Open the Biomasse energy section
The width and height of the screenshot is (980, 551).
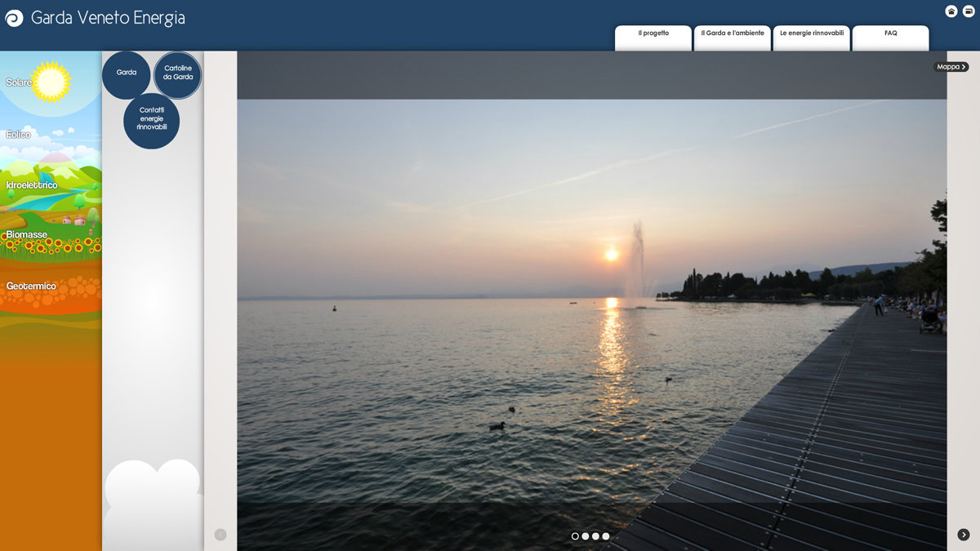27,235
